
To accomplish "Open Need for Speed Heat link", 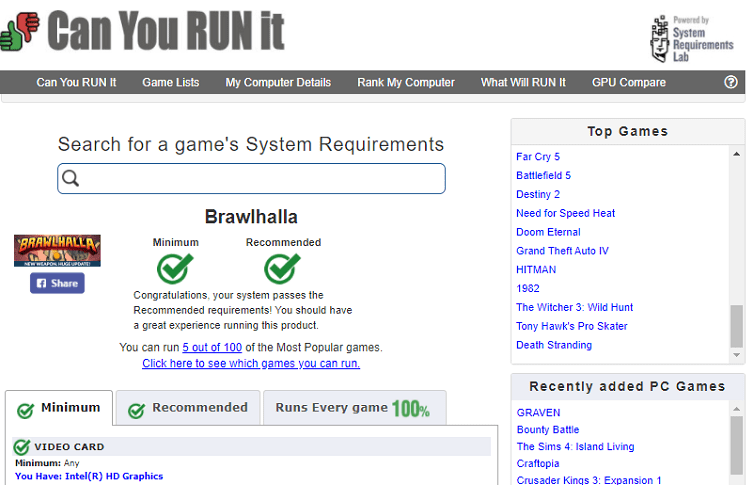I will click(x=566, y=213).
